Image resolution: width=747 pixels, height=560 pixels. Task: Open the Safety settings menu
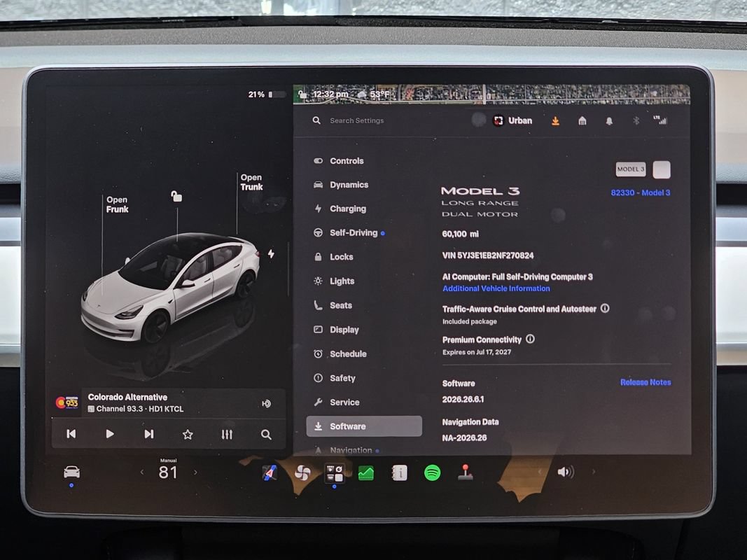pyautogui.click(x=335, y=378)
